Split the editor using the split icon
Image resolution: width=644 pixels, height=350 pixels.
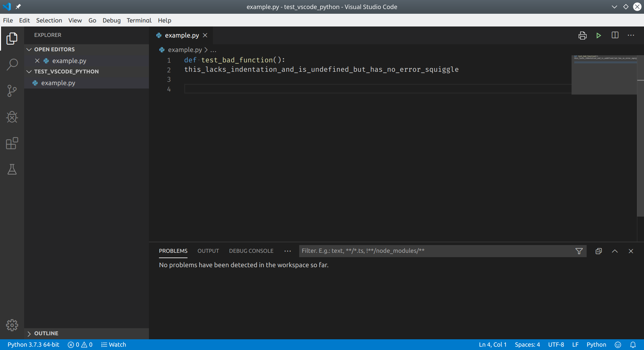pos(615,35)
